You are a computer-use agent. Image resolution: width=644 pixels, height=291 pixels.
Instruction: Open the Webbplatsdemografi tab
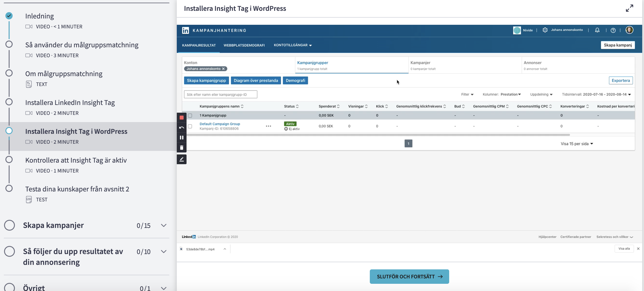(244, 45)
